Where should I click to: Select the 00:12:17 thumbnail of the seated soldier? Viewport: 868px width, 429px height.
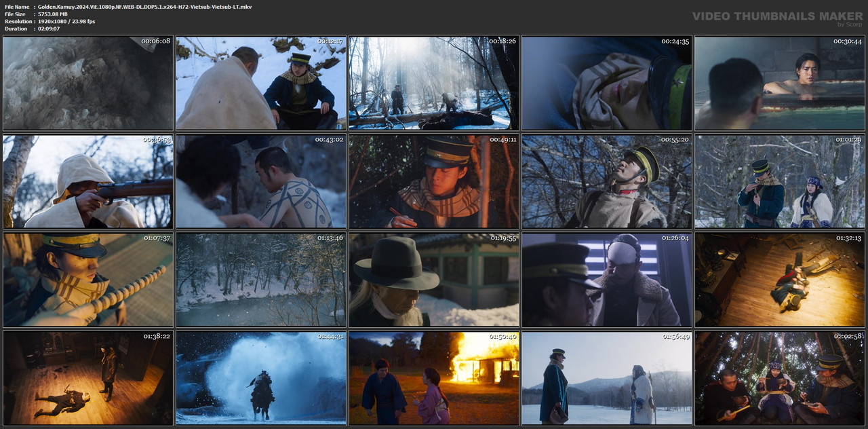(x=261, y=83)
